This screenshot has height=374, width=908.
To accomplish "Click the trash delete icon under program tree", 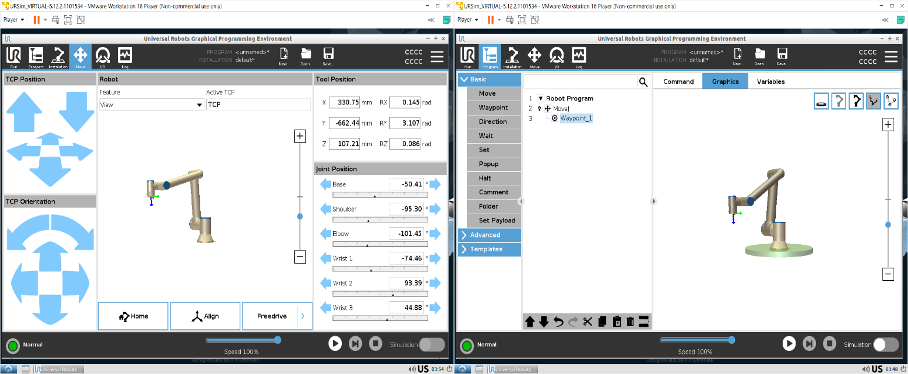I will tap(631, 322).
